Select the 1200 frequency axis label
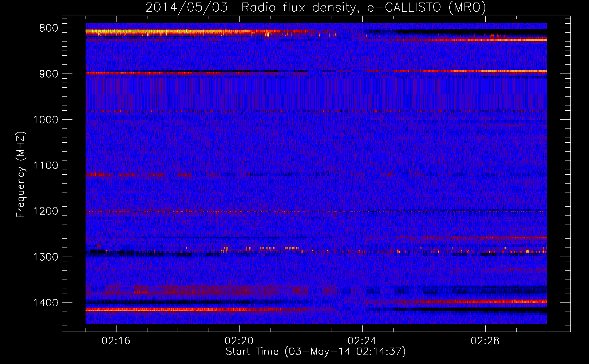 click(x=46, y=211)
